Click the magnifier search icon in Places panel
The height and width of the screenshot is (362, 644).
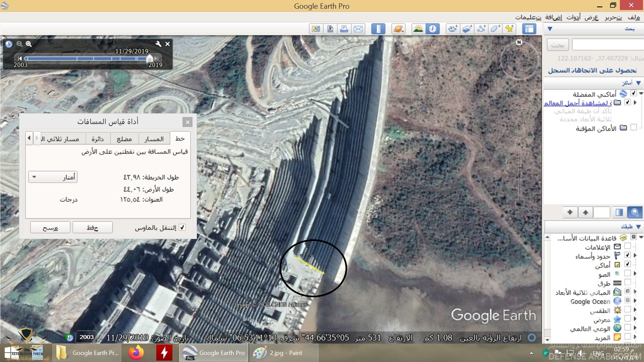(x=635, y=212)
